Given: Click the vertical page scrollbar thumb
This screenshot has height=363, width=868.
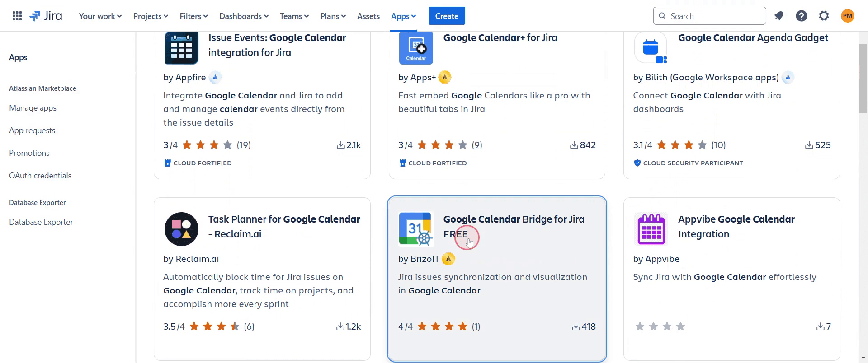Looking at the screenshot, I should [863, 79].
